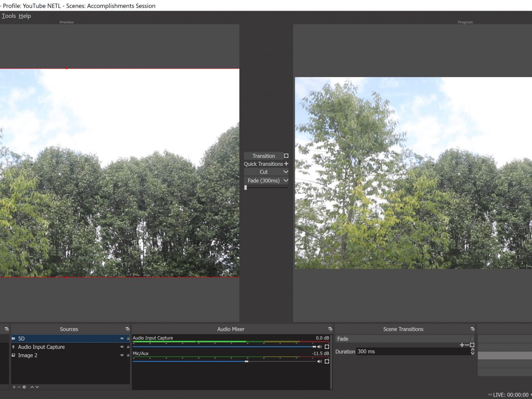
Task: Open the Help menu
Action: [25, 16]
